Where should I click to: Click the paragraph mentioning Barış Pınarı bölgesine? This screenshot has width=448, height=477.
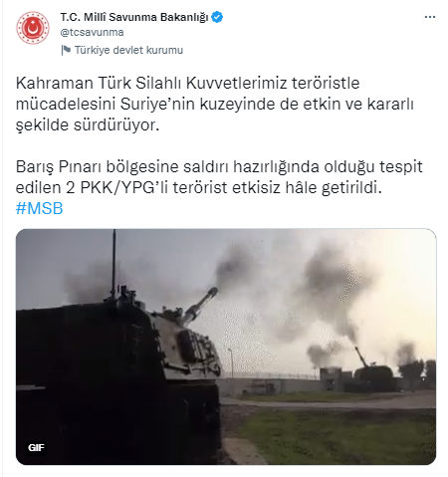point(219,177)
